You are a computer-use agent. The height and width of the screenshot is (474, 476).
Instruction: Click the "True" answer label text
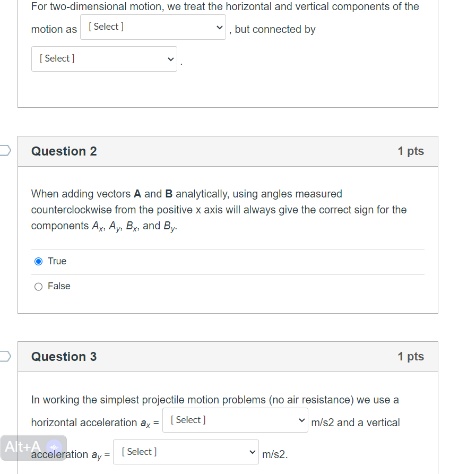tap(57, 261)
